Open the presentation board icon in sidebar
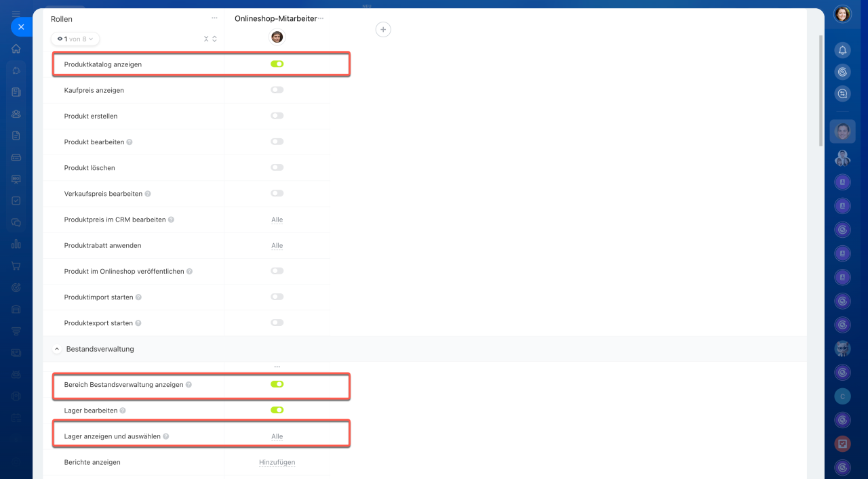The width and height of the screenshot is (868, 479). [16, 179]
